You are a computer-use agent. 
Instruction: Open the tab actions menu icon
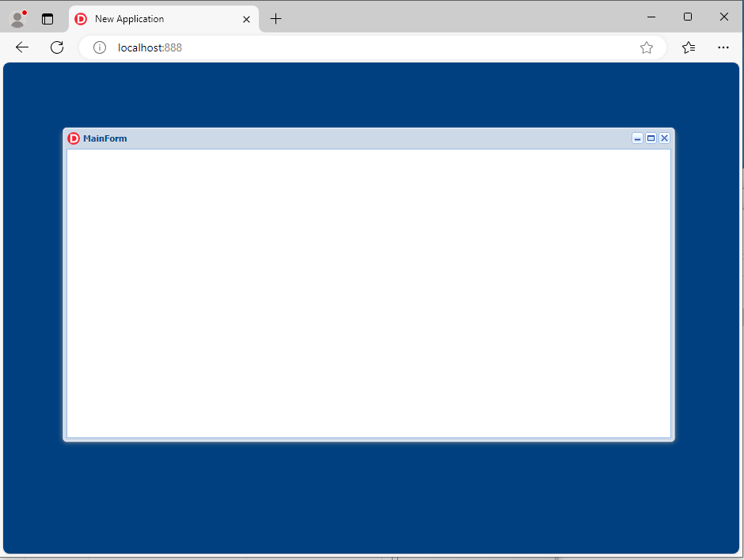pos(47,19)
